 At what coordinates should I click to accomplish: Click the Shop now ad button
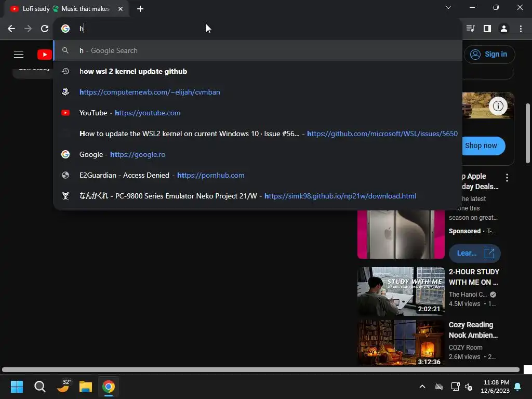(x=483, y=146)
